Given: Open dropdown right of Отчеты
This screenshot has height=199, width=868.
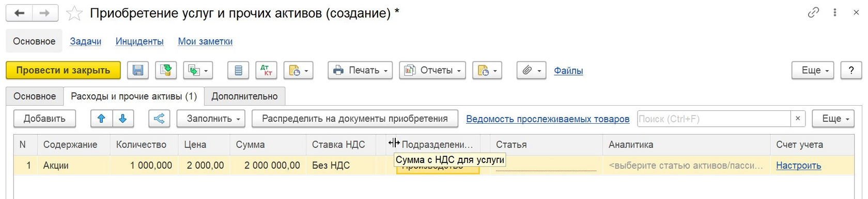Looking at the screenshot, I should tap(487, 71).
